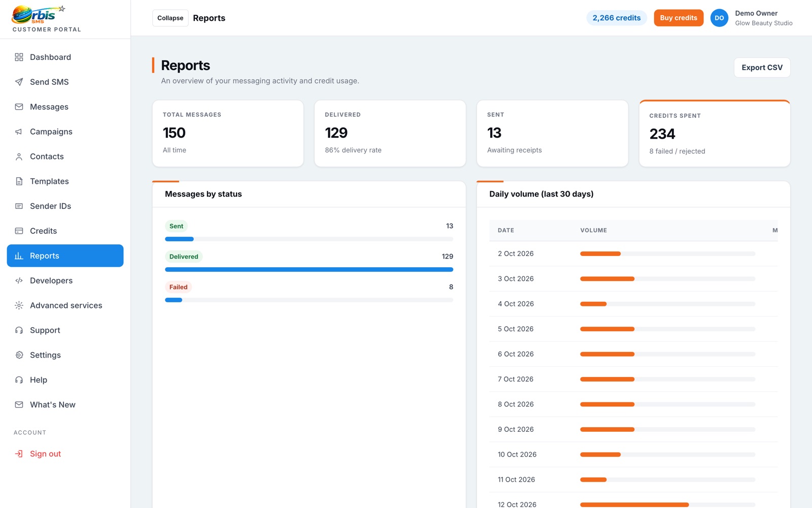Open the Orbis SMS logo
The width and height of the screenshot is (812, 508).
39,15
